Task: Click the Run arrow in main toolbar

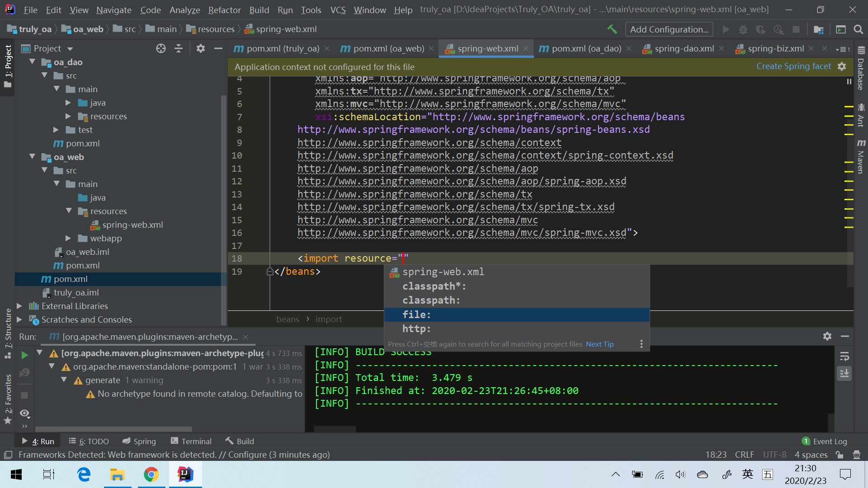Action: tap(726, 29)
